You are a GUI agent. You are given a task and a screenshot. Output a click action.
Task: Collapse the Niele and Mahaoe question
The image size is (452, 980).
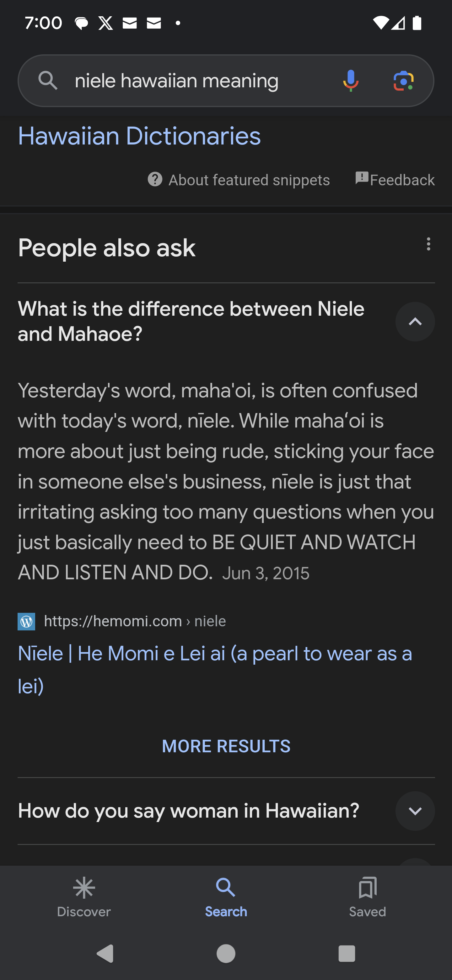tap(415, 321)
